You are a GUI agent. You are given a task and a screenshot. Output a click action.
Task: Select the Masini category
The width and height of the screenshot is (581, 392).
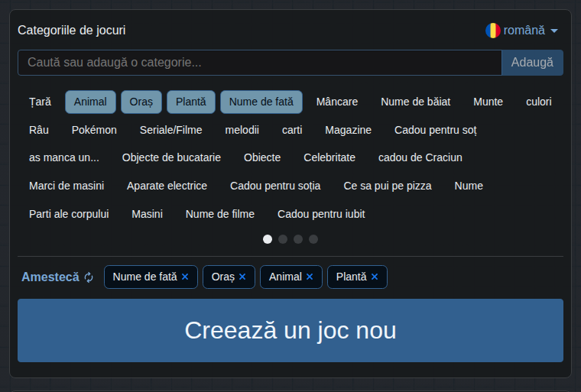[x=147, y=214]
